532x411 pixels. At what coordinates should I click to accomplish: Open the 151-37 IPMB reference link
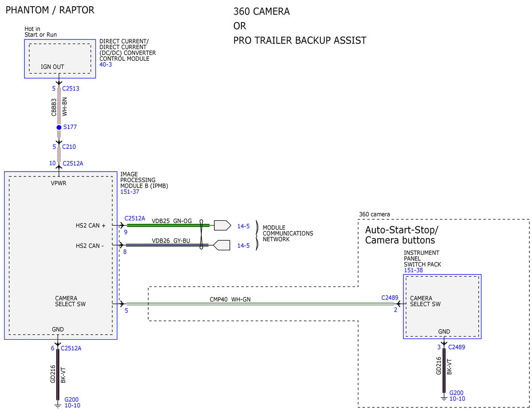point(130,192)
